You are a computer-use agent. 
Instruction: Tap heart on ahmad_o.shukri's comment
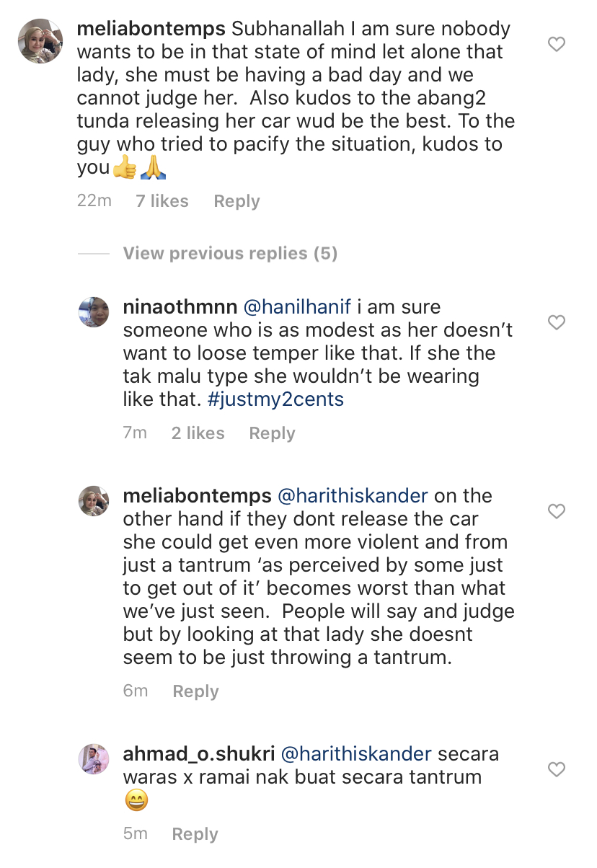pyautogui.click(x=557, y=770)
